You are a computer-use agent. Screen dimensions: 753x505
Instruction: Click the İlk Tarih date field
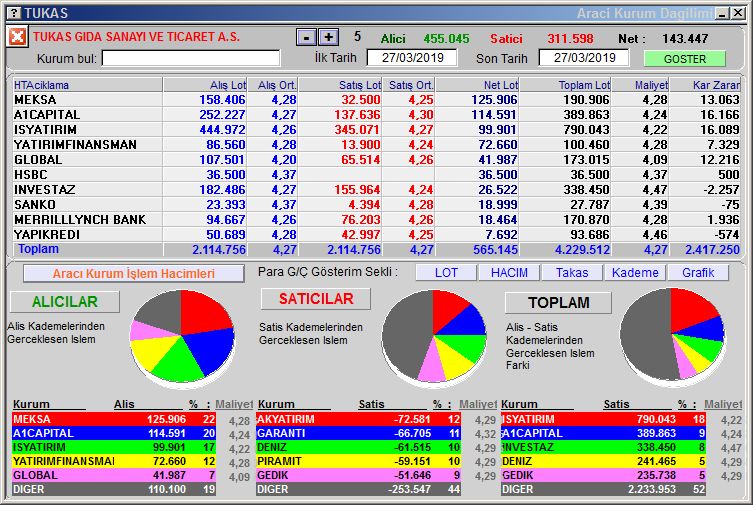pos(412,58)
